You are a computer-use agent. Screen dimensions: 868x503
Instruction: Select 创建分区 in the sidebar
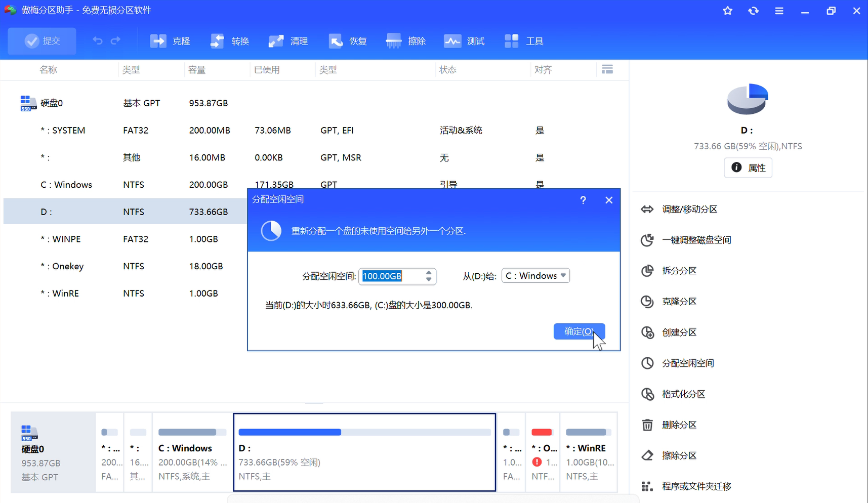pyautogui.click(x=669, y=332)
